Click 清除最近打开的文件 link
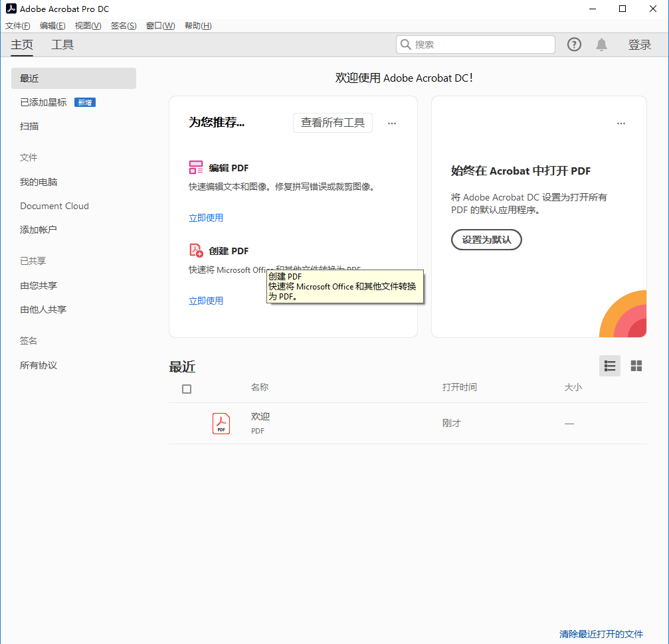The image size is (669, 644). tap(600, 634)
